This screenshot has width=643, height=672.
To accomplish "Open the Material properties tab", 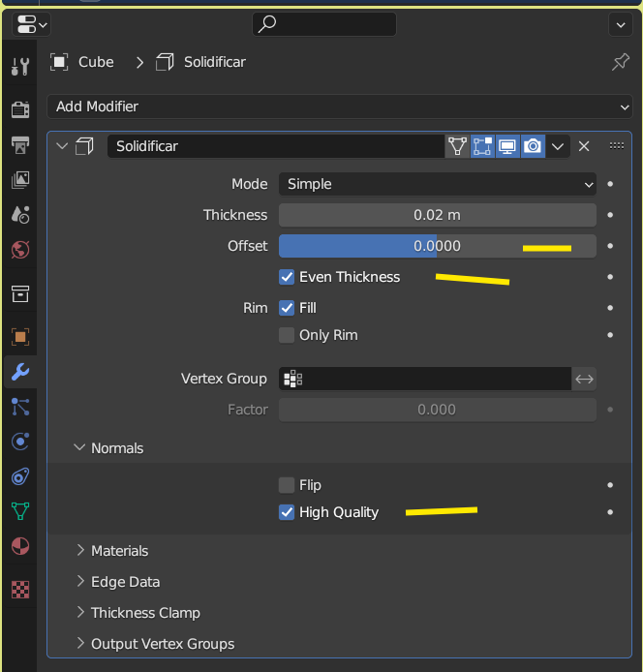I will [x=20, y=547].
